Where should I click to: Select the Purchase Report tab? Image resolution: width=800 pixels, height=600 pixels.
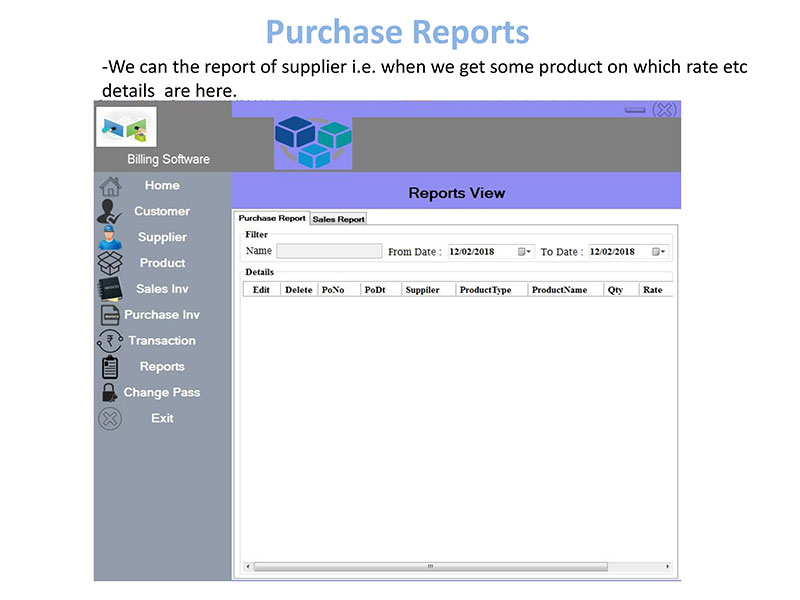(271, 218)
